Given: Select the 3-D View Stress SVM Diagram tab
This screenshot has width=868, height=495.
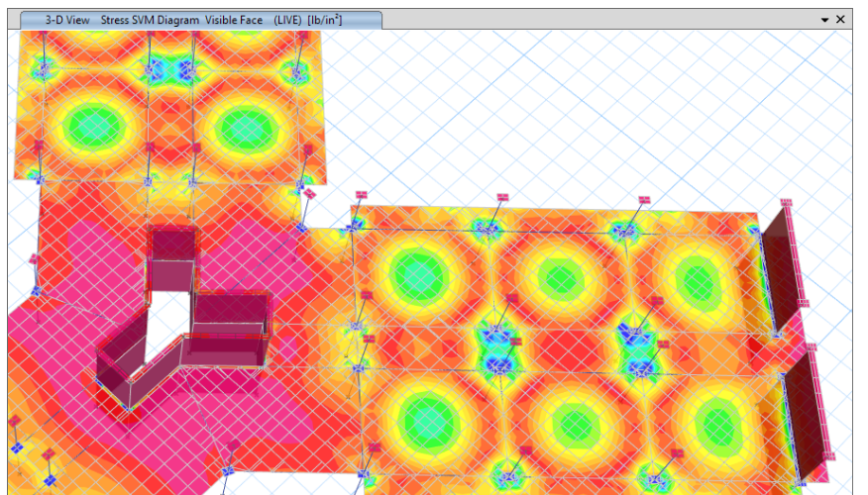Looking at the screenshot, I should (194, 19).
